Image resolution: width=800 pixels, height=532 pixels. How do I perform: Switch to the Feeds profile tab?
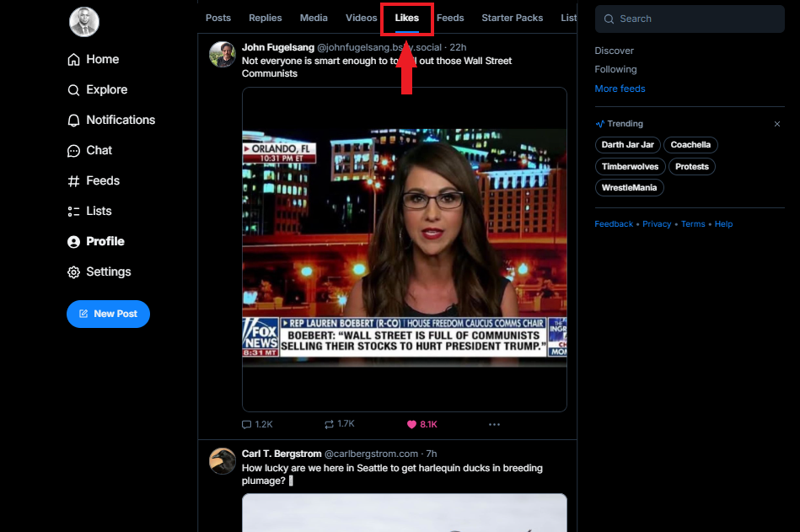point(450,18)
